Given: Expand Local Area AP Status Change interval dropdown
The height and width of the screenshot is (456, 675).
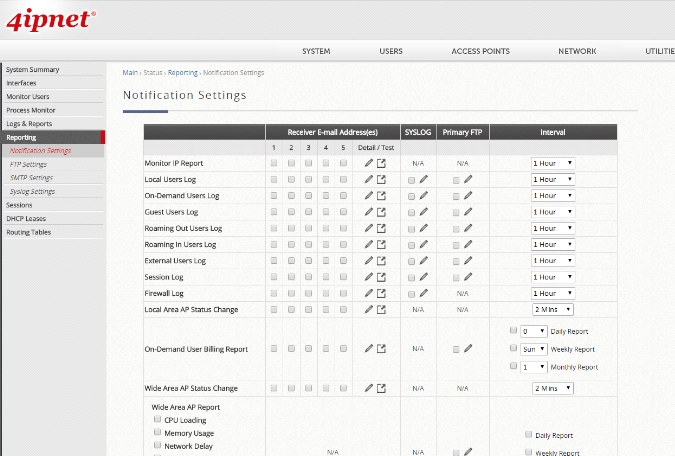Looking at the screenshot, I should (553, 310).
